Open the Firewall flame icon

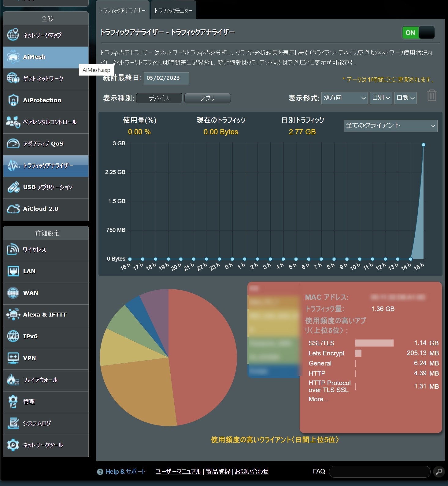point(13,380)
